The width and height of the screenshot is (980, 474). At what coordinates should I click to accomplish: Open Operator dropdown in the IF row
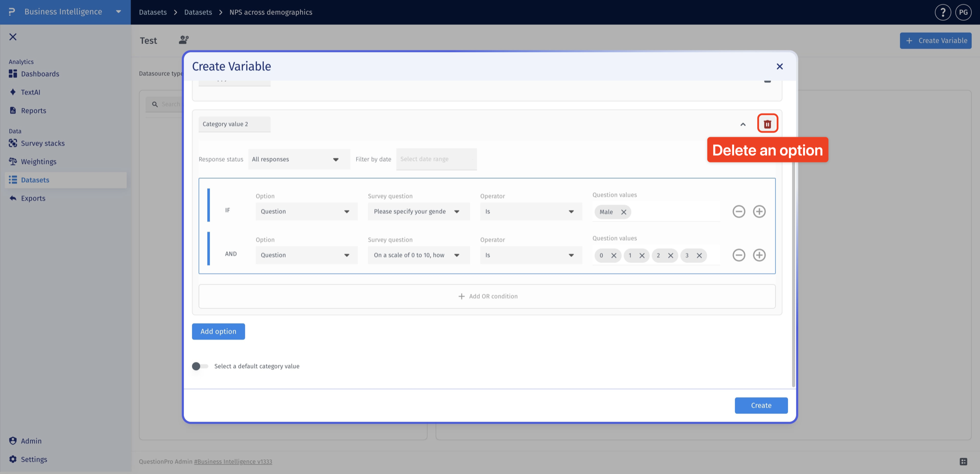point(531,211)
